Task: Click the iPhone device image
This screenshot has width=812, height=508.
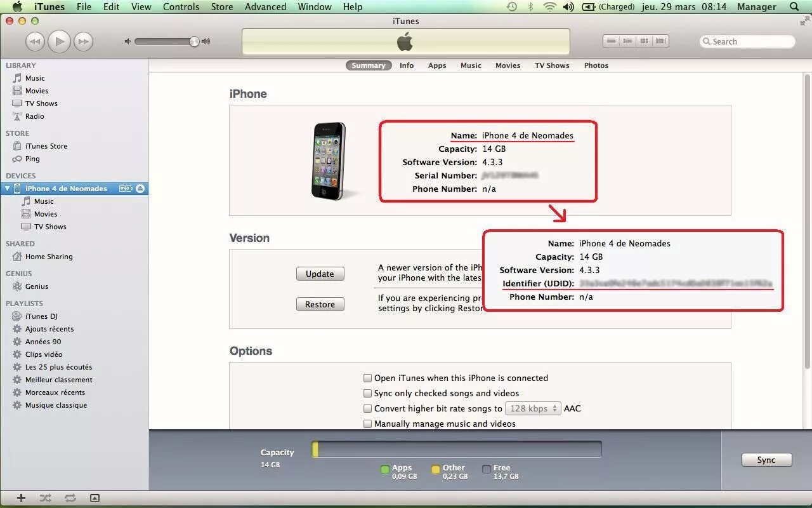Action: coord(329,161)
